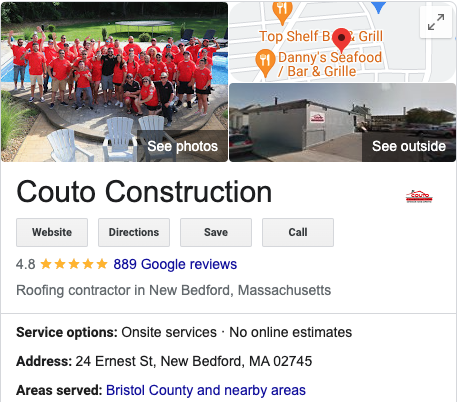Select the Couto Construction title heading
This screenshot has height=402, width=459.
click(144, 192)
